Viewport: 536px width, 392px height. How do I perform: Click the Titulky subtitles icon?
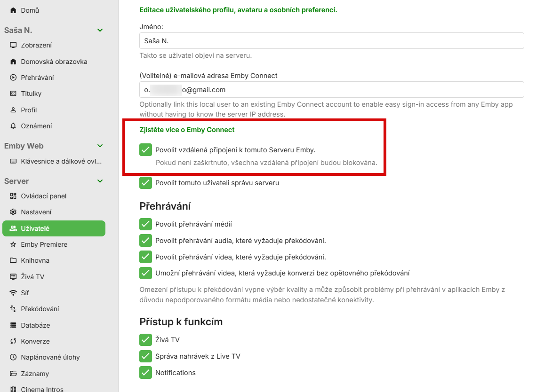tap(13, 94)
